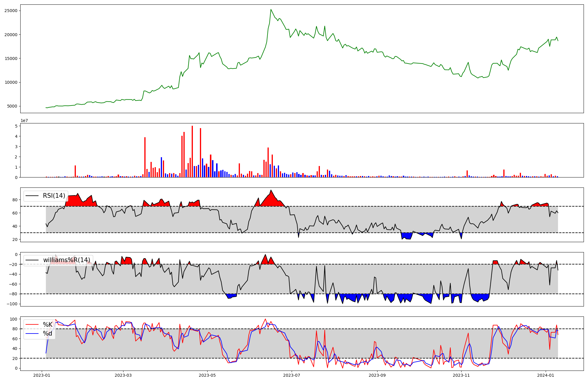Click the 2023-03 x-axis tick label
Image resolution: width=588 pixels, height=382 pixels.
(123, 375)
